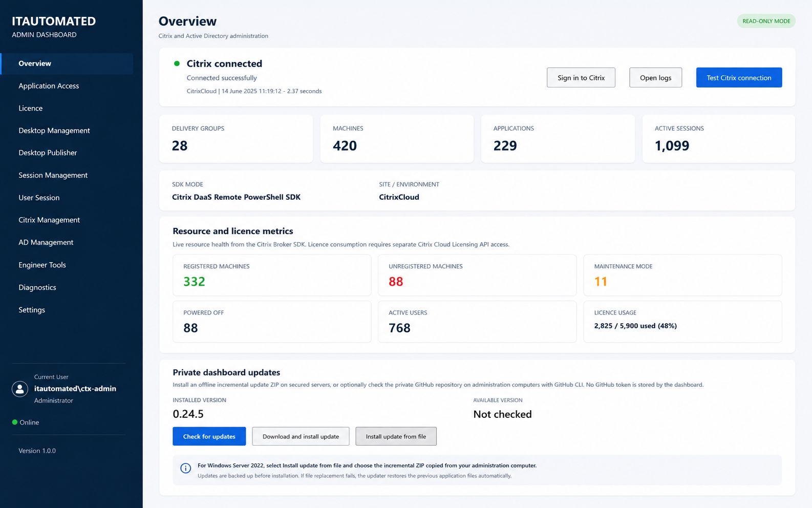The width and height of the screenshot is (812, 508).
Task: Open AD Management page
Action: tap(67, 243)
